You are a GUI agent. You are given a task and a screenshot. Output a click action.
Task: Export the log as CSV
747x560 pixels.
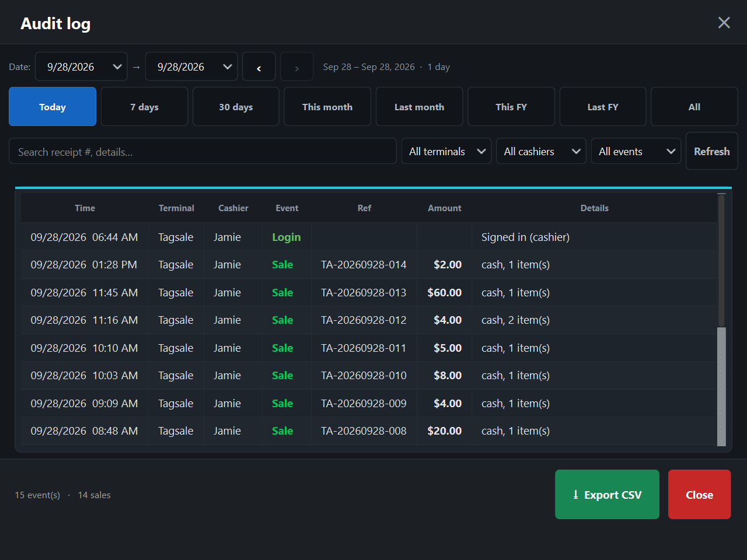click(607, 495)
